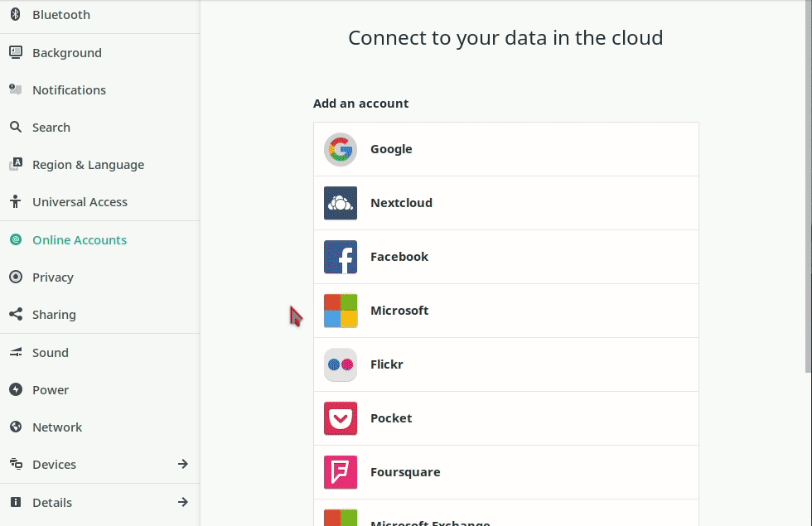812x526 pixels.
Task: Click the Google logo icon
Action: click(341, 149)
